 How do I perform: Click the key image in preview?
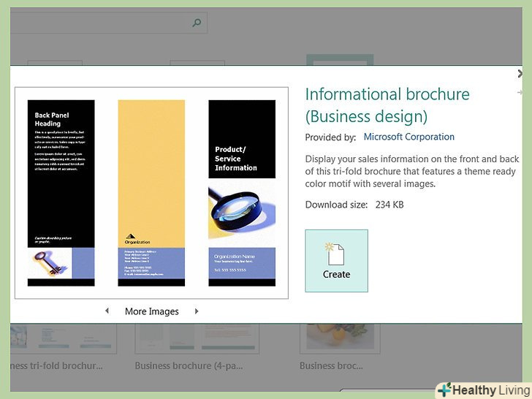tap(48, 265)
